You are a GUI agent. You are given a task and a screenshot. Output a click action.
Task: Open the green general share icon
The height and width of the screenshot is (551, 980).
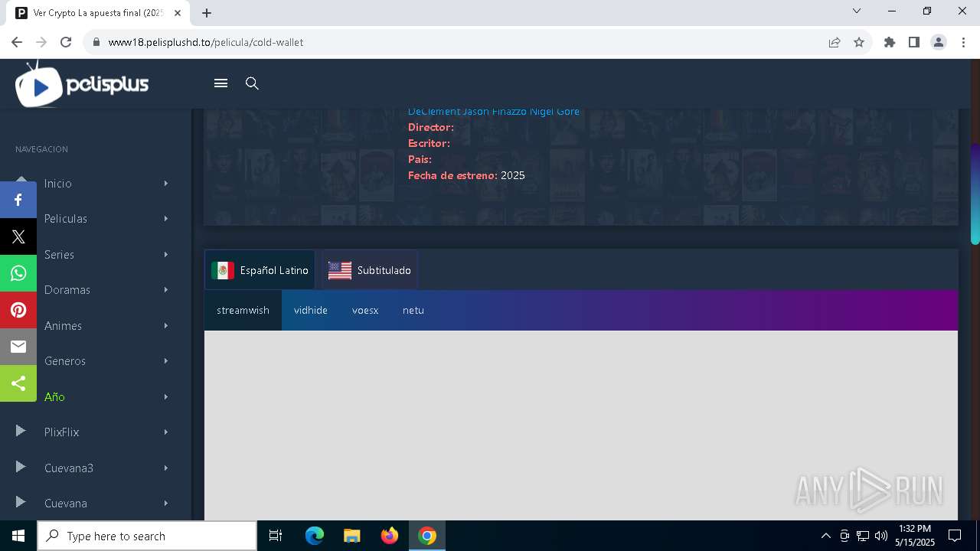18,383
